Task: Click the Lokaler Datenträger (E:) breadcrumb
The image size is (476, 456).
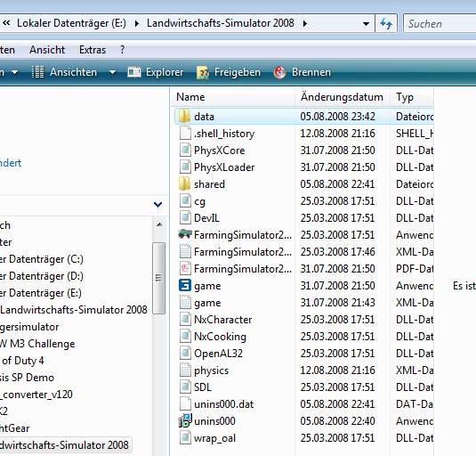Action: coord(71,23)
